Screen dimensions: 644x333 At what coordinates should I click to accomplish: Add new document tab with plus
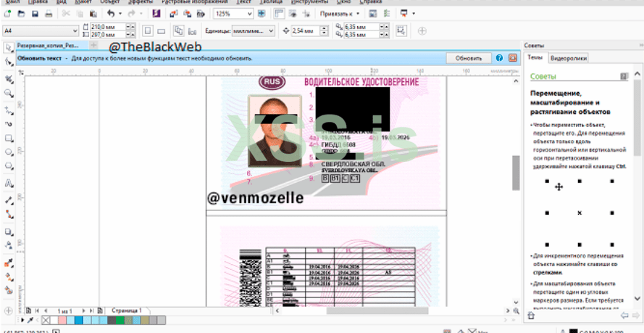[x=93, y=45]
